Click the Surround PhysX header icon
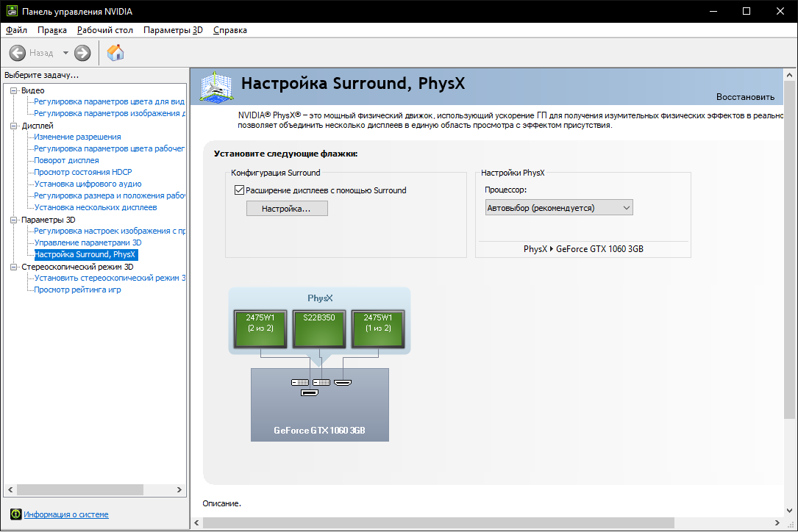 point(216,87)
